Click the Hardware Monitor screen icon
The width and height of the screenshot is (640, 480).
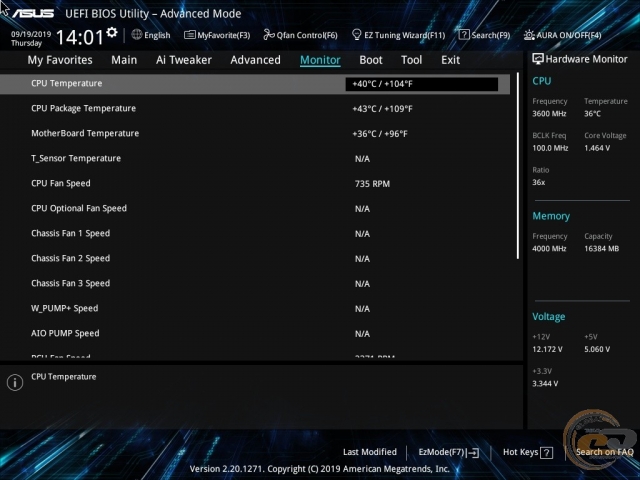(538, 59)
